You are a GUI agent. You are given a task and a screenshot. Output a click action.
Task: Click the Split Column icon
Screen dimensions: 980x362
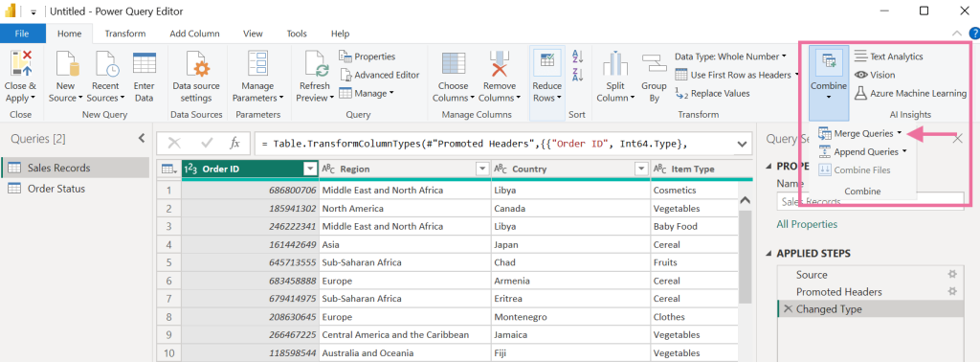pyautogui.click(x=615, y=64)
